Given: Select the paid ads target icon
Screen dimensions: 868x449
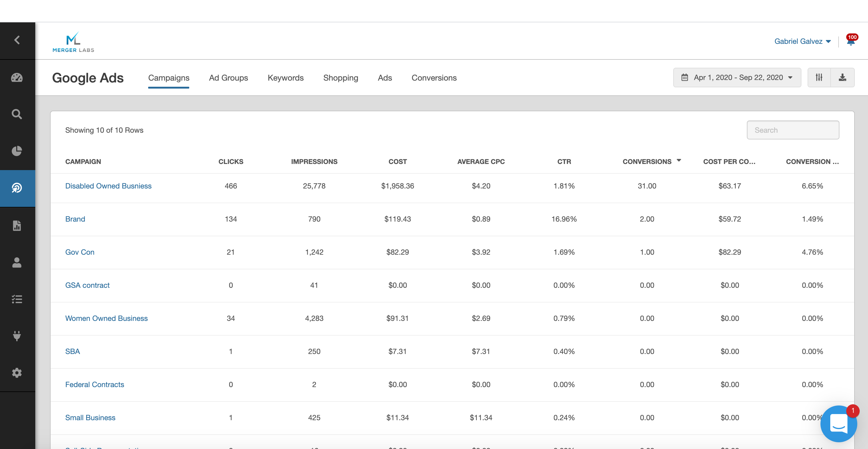Looking at the screenshot, I should click(x=17, y=188).
